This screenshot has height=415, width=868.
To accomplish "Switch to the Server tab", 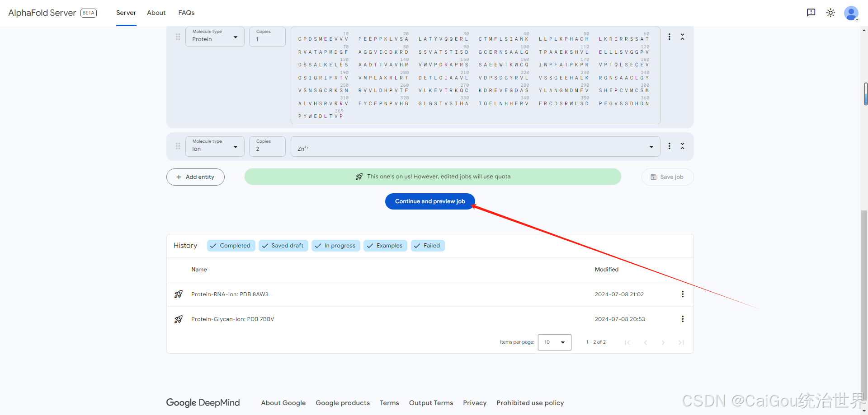I will pos(126,13).
